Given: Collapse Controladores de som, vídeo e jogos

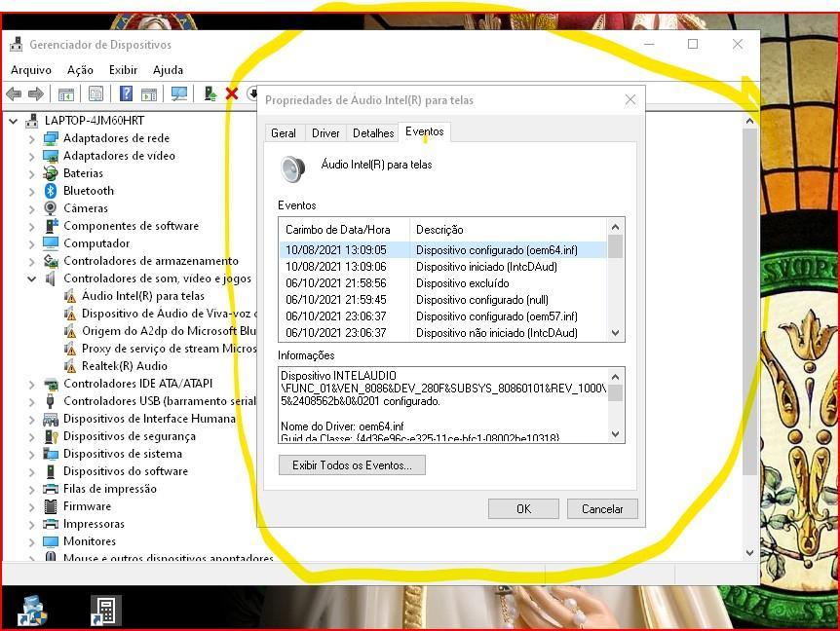Looking at the screenshot, I should coord(31,278).
